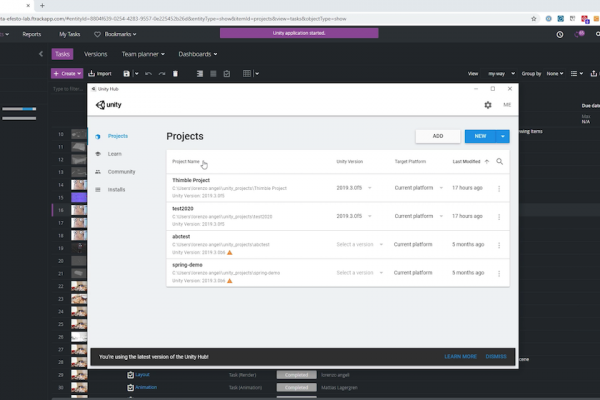Viewport: 600px width, 400px height.
Task: Open Reports in ftrack top menu
Action: (x=32, y=34)
